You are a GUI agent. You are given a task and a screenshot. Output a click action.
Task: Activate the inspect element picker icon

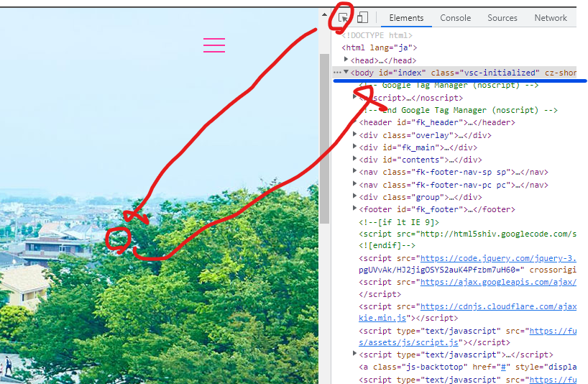344,18
